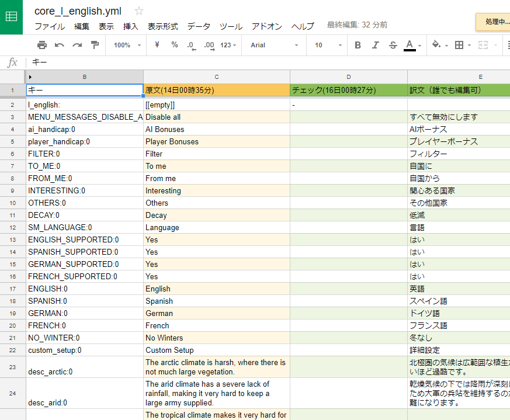Click the document title core_l_english.yml

click(x=78, y=11)
